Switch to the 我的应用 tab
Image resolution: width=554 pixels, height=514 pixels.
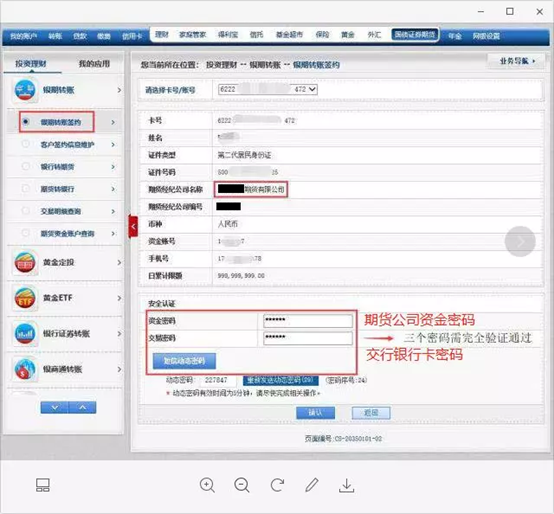94,64
